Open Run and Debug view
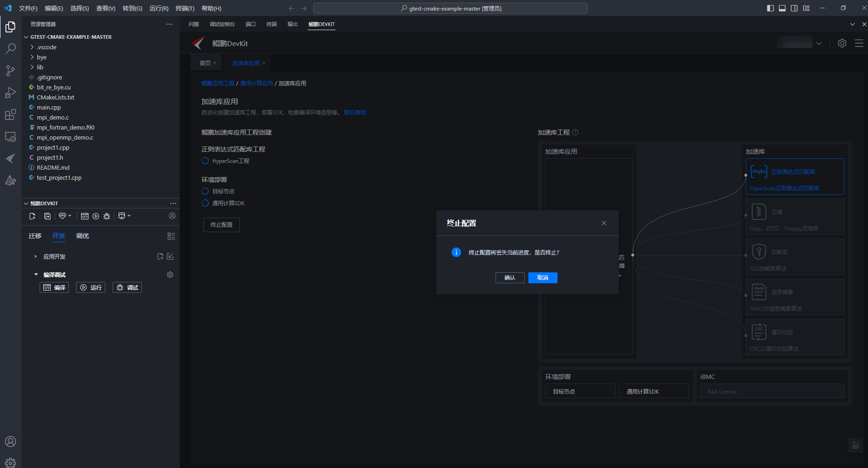The width and height of the screenshot is (868, 468). [x=10, y=93]
